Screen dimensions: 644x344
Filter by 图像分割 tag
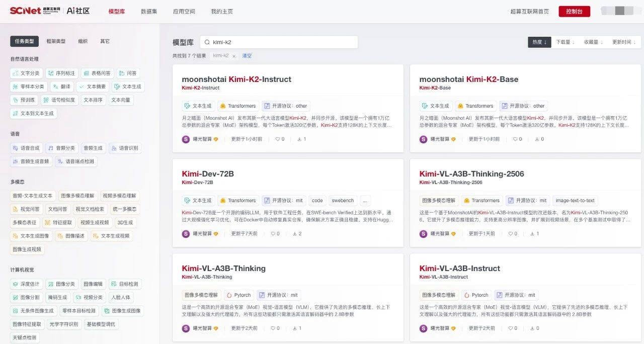(x=26, y=297)
